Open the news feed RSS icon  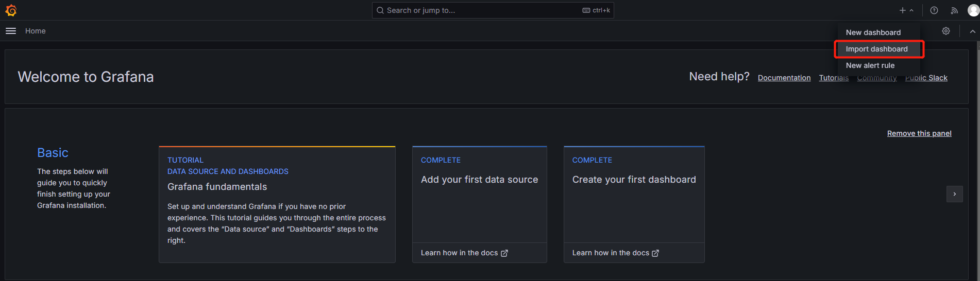(954, 10)
